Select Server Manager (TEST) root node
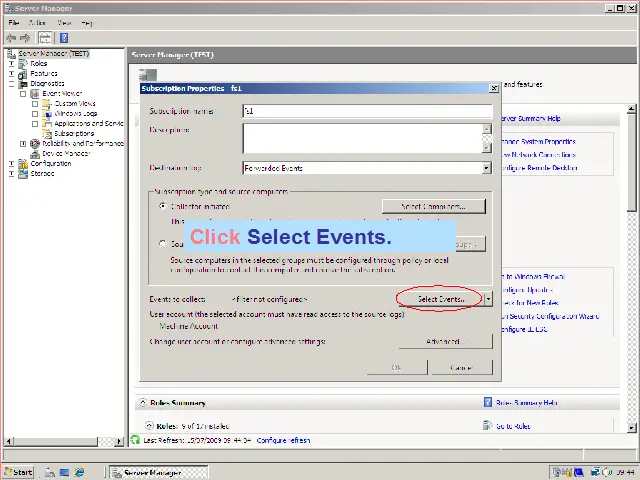 click(x=53, y=53)
